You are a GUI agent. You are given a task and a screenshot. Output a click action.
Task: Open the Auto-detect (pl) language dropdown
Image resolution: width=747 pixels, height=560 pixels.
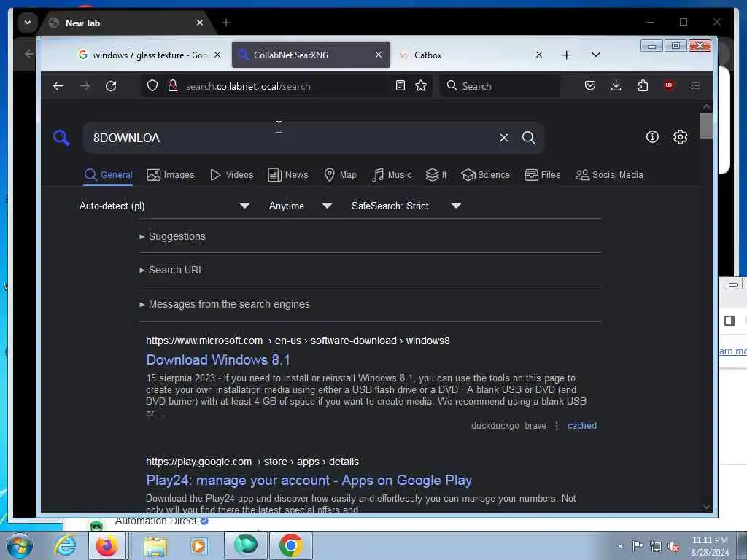point(164,206)
